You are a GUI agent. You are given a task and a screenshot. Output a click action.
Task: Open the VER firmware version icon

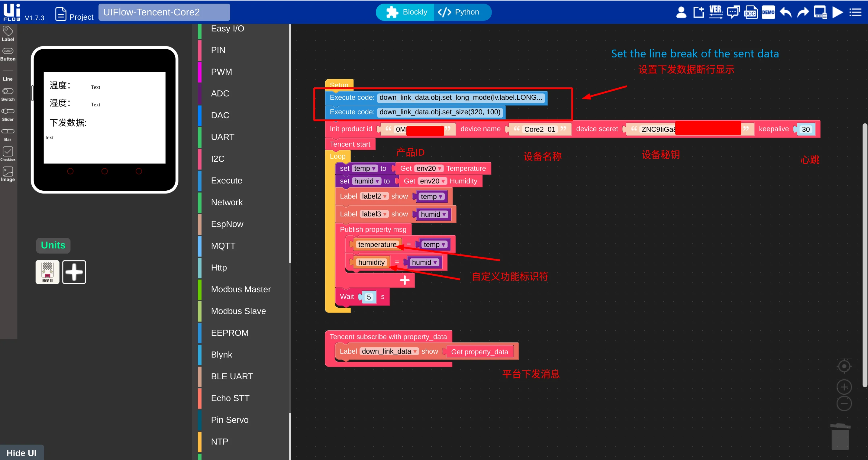(x=716, y=12)
